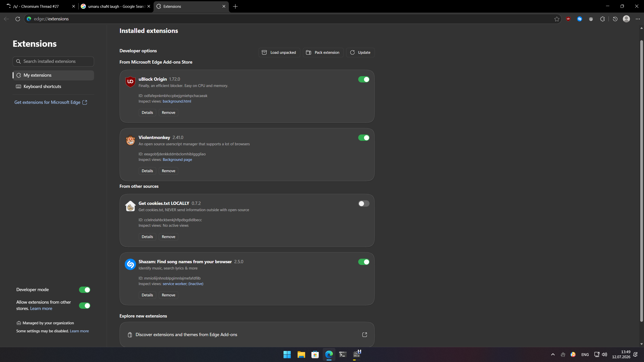644x362 pixels.
Task: Open the Extensions puzzle menu in toolbar
Action: [x=602, y=19]
